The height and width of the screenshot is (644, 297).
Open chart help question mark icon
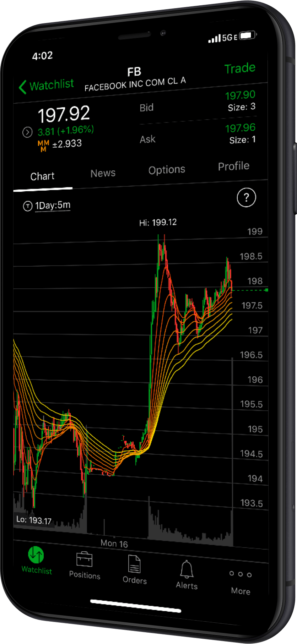(x=246, y=197)
